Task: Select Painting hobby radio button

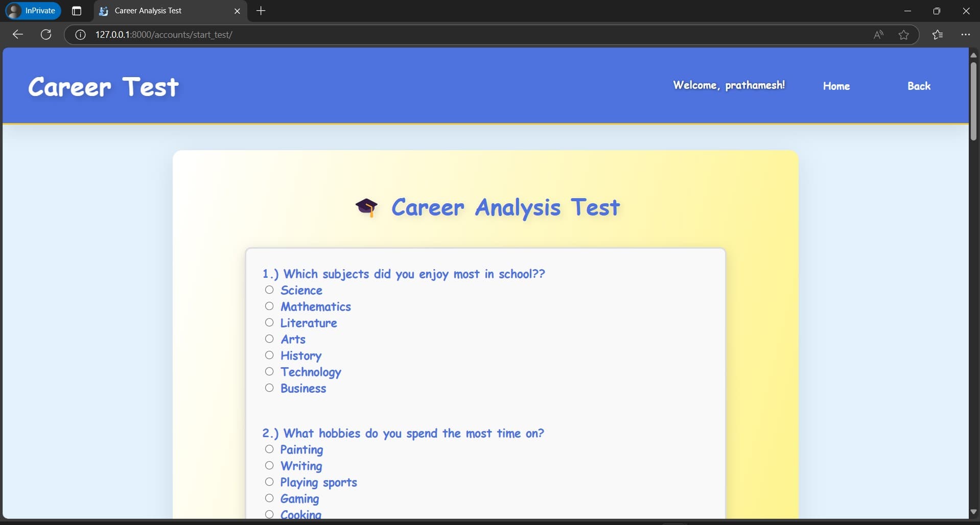Action: 269,449
